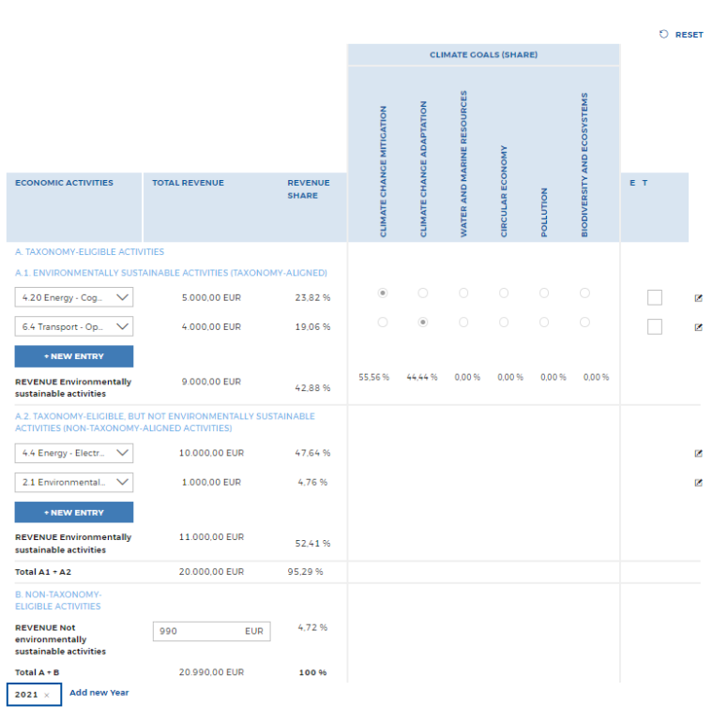This screenshot has width=728, height=721.
Task: Click the 44,44 % adaptation share total
Action: [422, 377]
